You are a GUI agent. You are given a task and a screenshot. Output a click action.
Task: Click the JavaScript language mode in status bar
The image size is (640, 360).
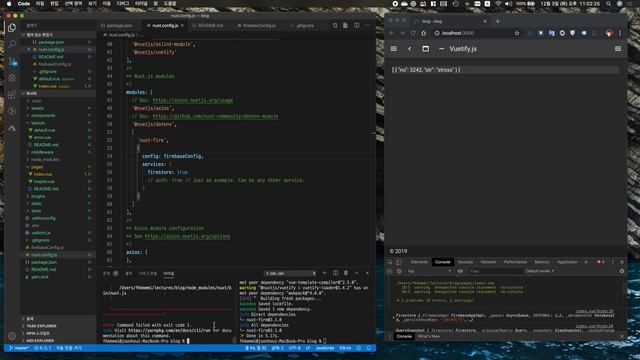[x=325, y=348]
